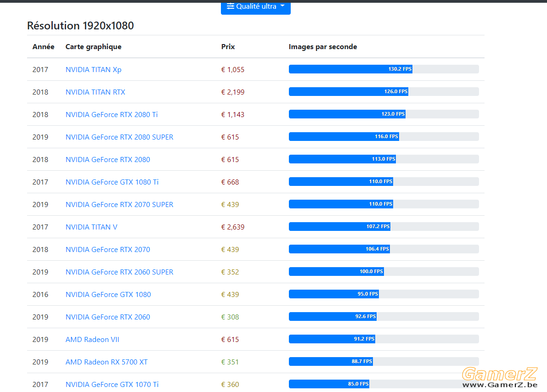The image size is (547, 392).
Task: Click the 107.2 FPS progress bar
Action: point(384,226)
